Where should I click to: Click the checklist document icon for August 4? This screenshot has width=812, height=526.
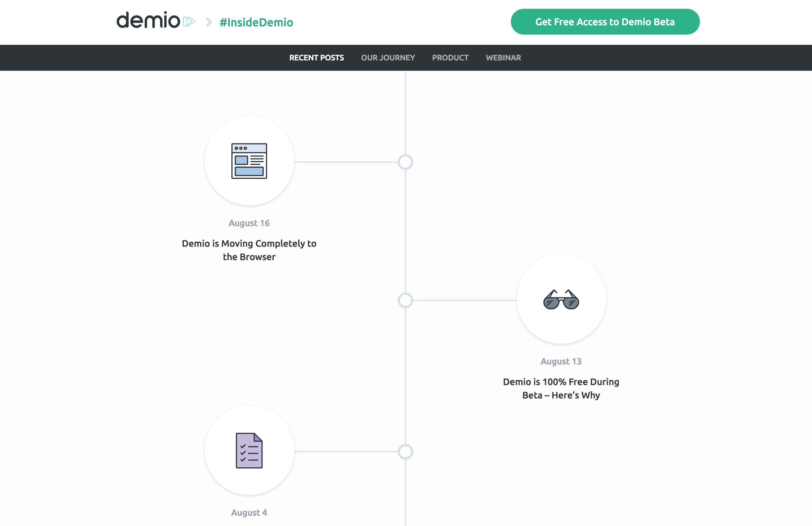(249, 451)
